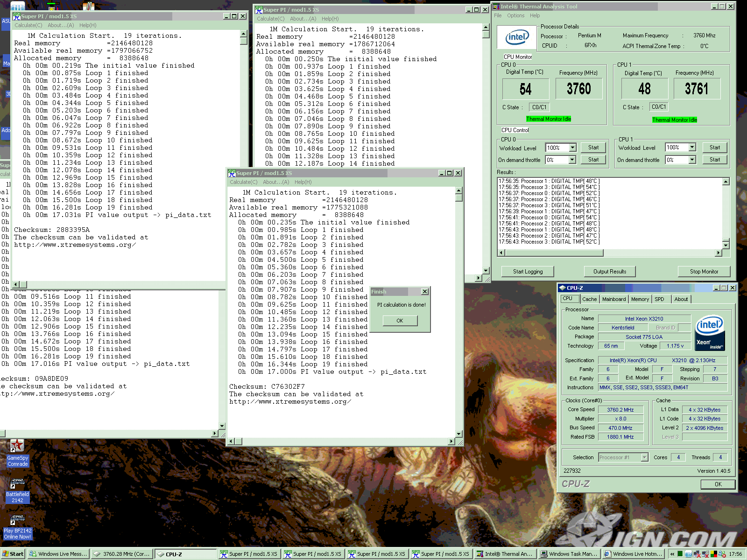Select the Play BF2142 Online Now shortcut
Screen dimensions: 747x560
[17, 526]
